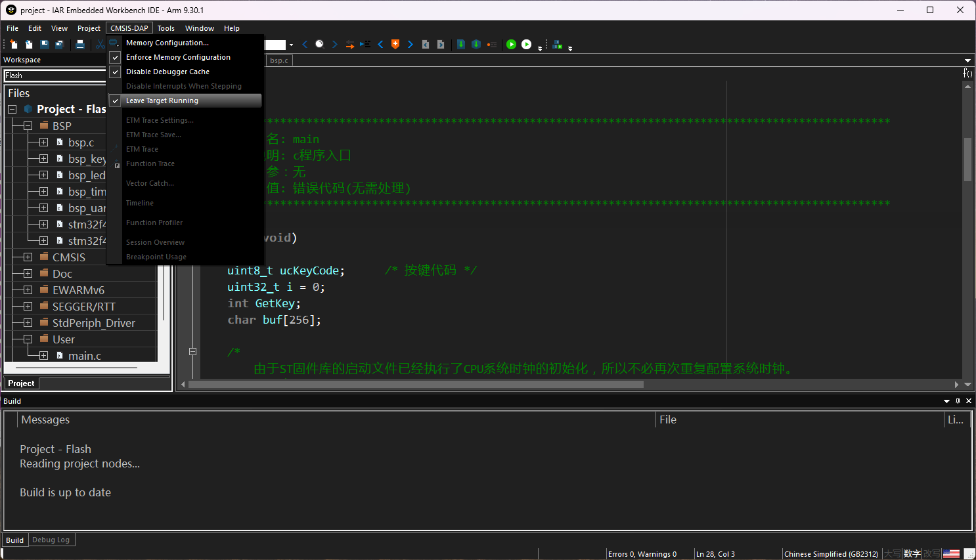This screenshot has width=976, height=560.
Task: Click the editor horizontal scrollbar
Action: (x=415, y=385)
